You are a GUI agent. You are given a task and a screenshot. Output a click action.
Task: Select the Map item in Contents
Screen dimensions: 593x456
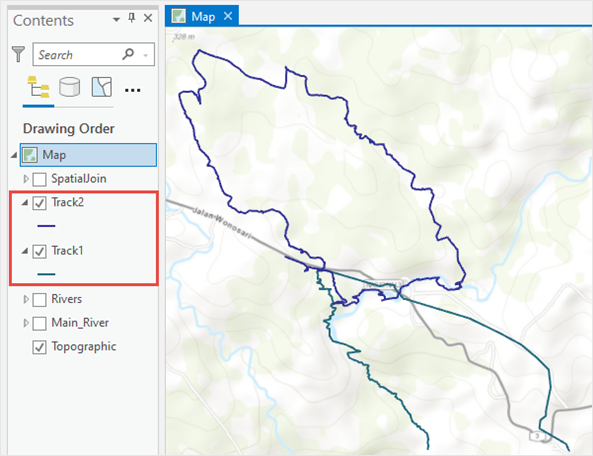88,155
